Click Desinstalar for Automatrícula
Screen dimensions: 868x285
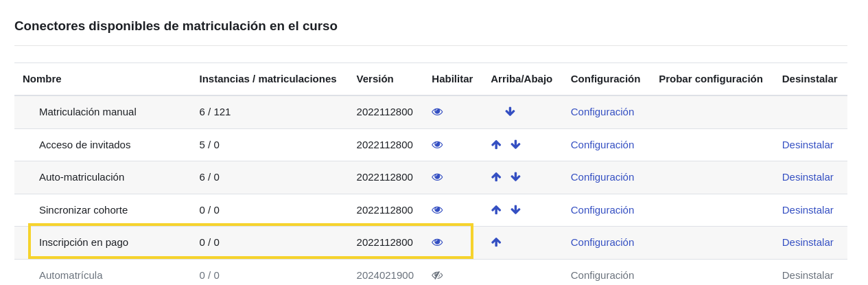(807, 275)
